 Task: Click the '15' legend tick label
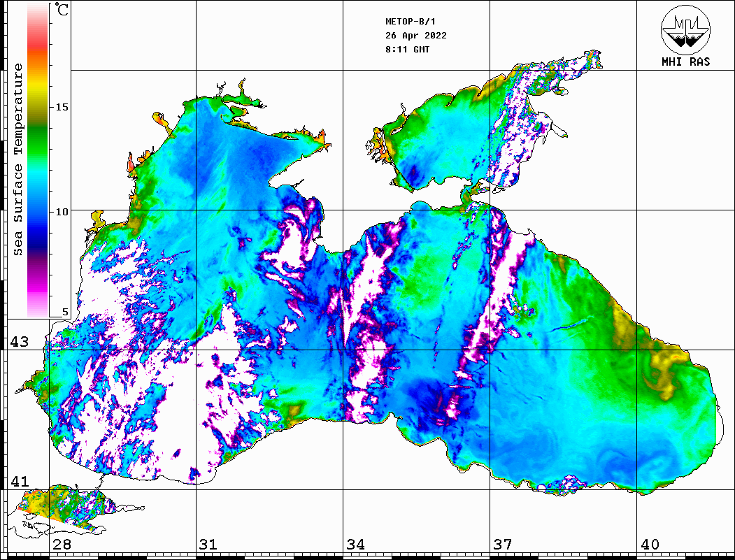[62, 107]
